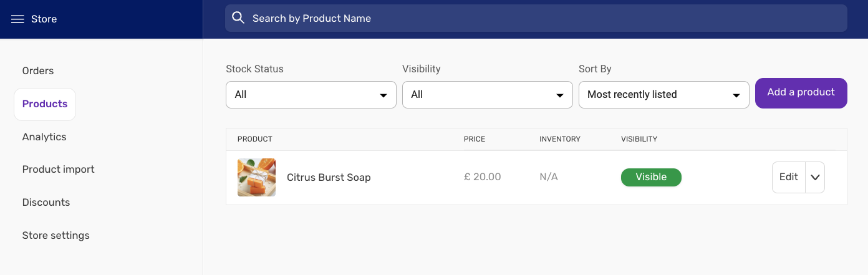Image resolution: width=868 pixels, height=275 pixels.
Task: Navigate to Discounts
Action: (x=46, y=202)
